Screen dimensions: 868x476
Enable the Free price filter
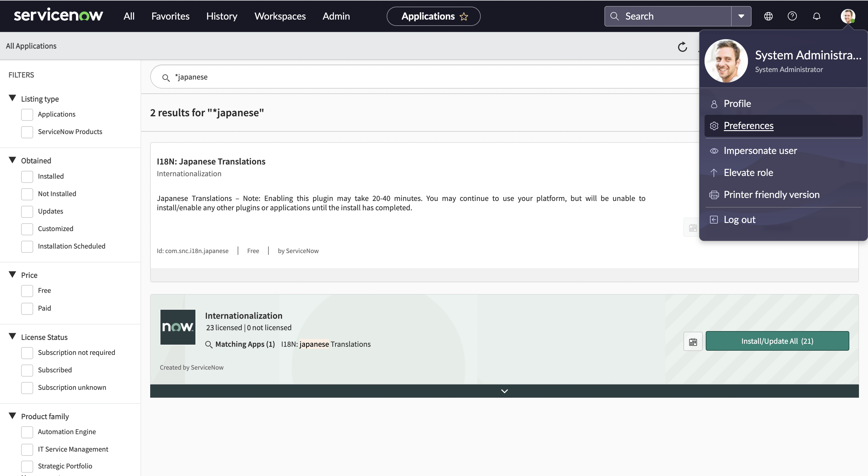[27, 291]
